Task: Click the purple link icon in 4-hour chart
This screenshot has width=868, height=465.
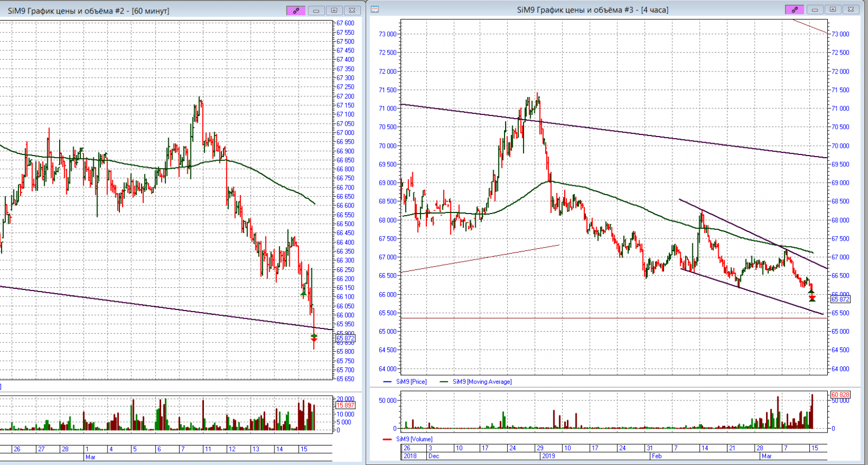Action: pyautogui.click(x=794, y=10)
